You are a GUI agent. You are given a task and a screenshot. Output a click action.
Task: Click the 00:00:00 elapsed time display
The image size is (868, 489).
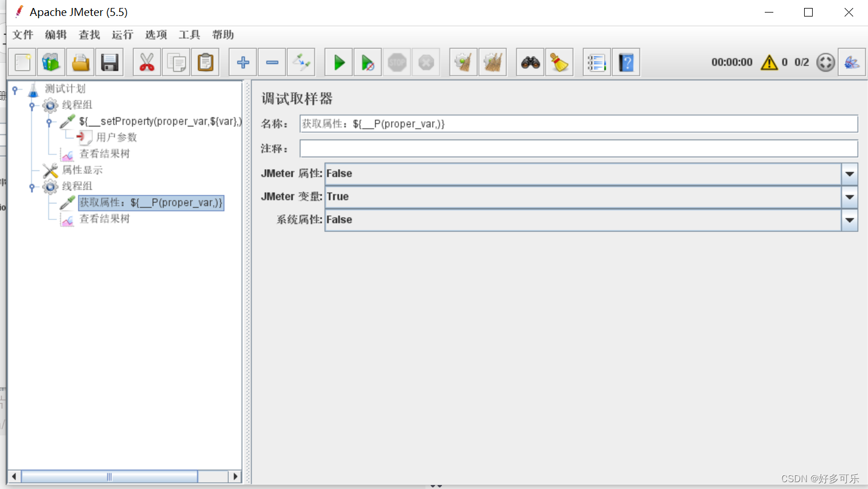pyautogui.click(x=732, y=62)
